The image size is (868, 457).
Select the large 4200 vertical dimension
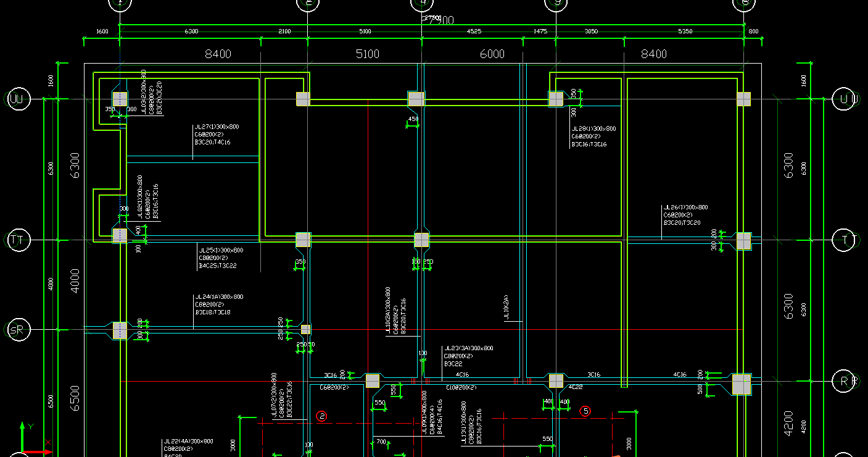click(x=788, y=425)
